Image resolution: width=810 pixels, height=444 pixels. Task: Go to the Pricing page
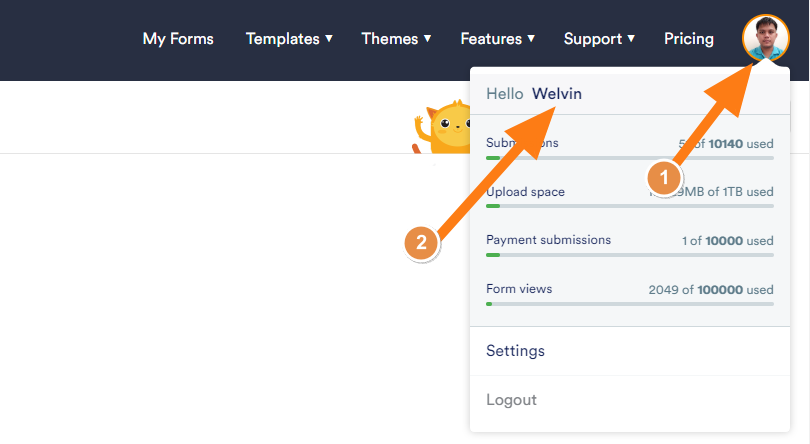(689, 39)
